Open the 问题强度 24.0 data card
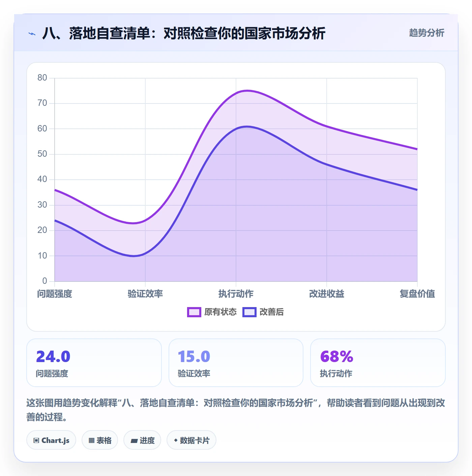Viewport: 472px width, 476px height. click(94, 363)
